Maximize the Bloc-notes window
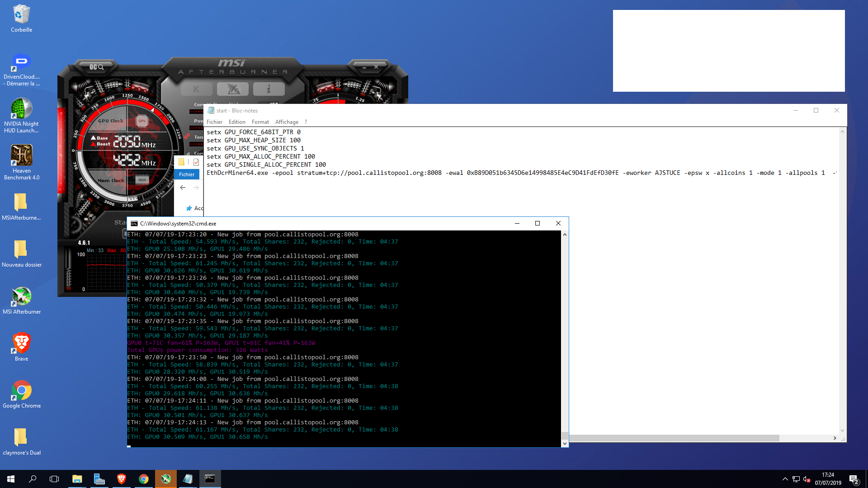Screen dimensions: 868x488 click(x=816, y=110)
